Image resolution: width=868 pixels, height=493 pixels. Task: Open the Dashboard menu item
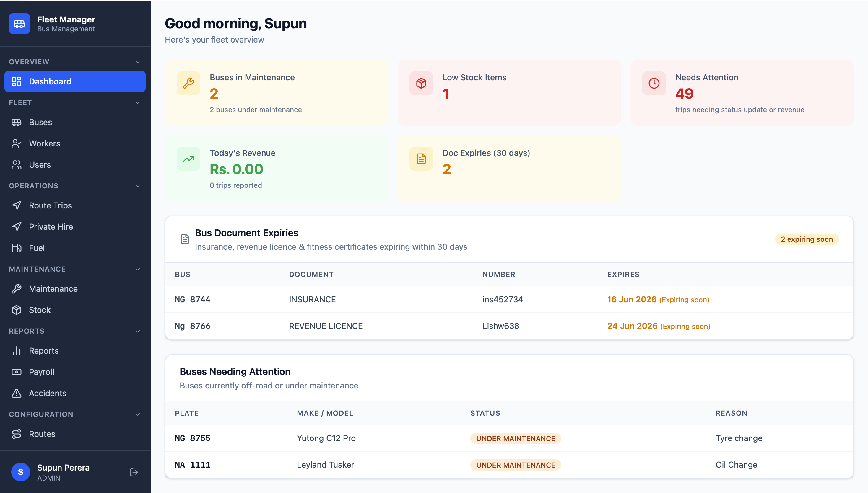75,81
